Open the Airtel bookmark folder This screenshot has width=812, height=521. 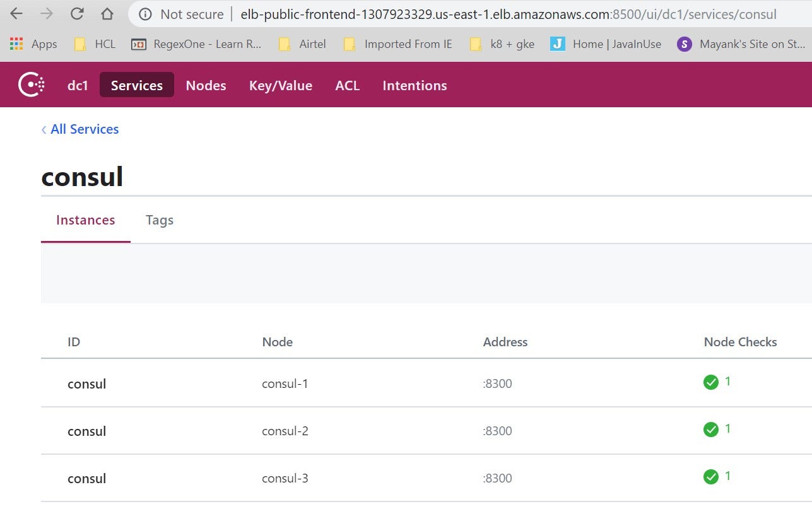point(302,44)
